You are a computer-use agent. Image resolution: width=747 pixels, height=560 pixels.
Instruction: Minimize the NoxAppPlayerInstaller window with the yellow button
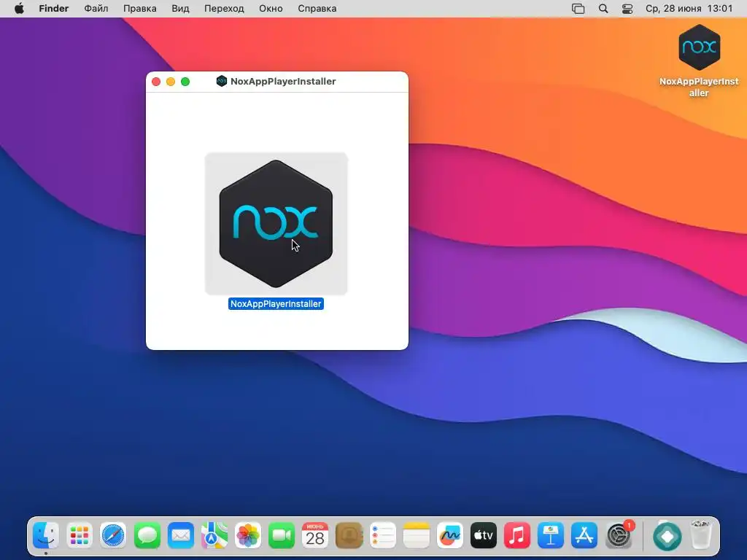coord(171,82)
